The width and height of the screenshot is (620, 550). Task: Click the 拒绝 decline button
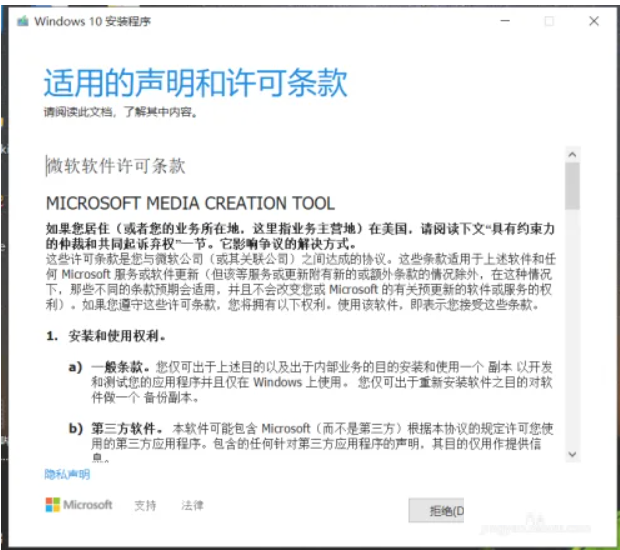436,510
